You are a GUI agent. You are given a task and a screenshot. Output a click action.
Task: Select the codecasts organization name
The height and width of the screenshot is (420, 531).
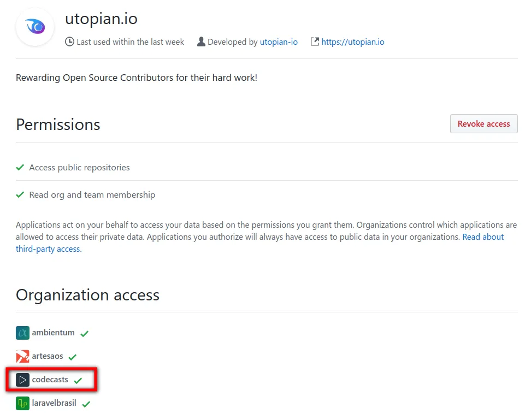(50, 380)
